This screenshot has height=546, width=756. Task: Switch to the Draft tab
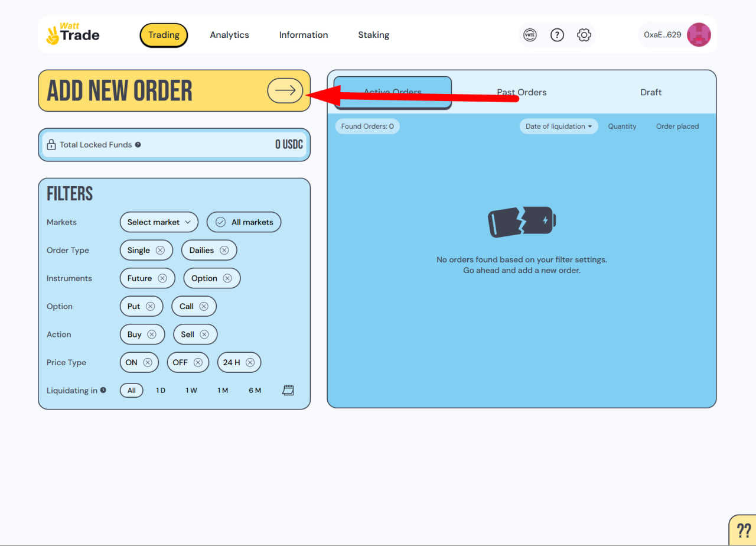pyautogui.click(x=651, y=92)
